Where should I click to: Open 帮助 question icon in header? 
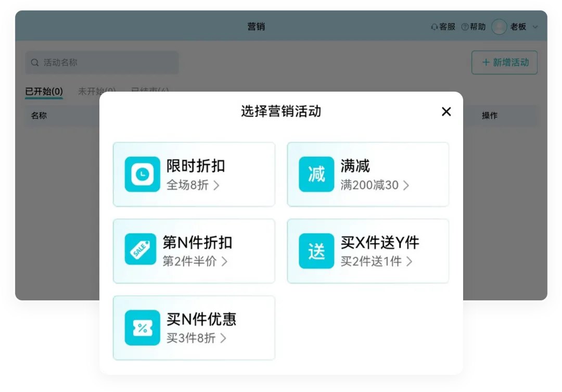(x=465, y=27)
